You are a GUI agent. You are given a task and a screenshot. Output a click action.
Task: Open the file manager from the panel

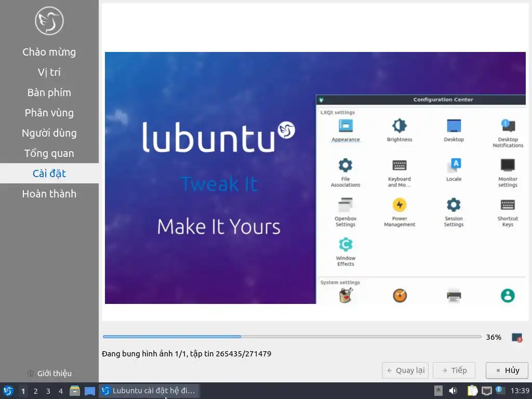click(x=75, y=391)
